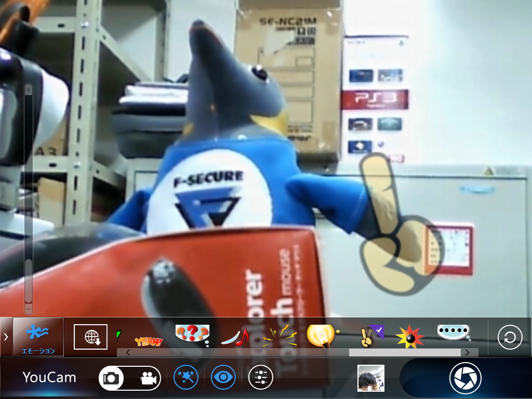This screenshot has width=532, height=399.
Task: Open the download more effects globe icon
Action: [x=90, y=337]
